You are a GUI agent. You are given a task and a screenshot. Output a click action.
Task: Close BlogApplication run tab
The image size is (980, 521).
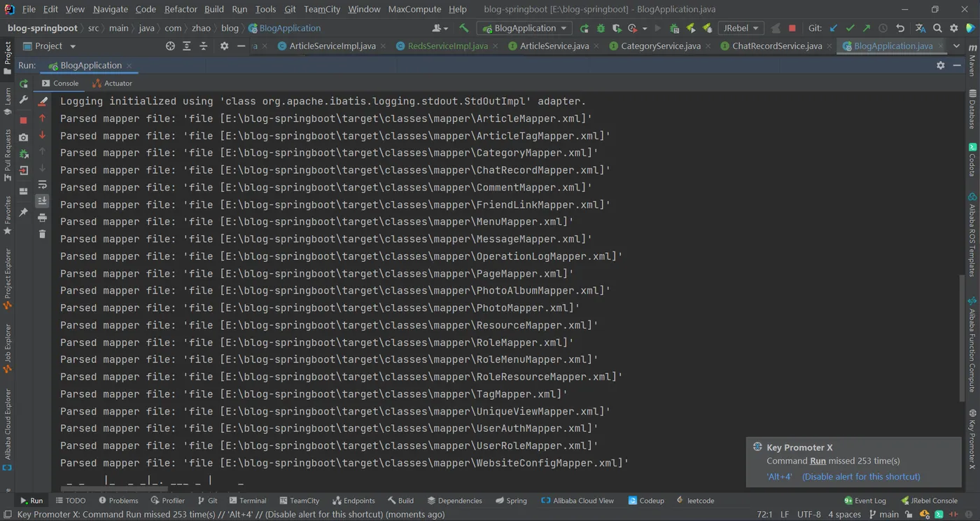click(x=129, y=65)
